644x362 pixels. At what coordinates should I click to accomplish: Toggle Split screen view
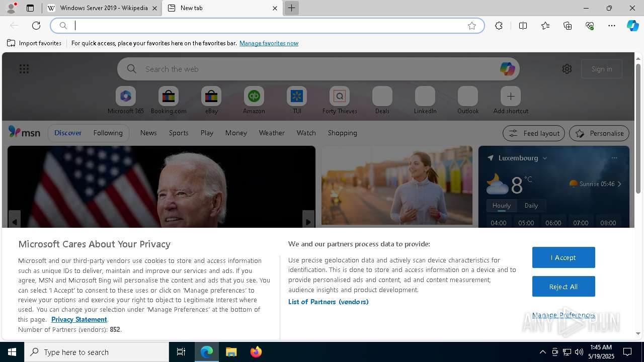click(523, 26)
